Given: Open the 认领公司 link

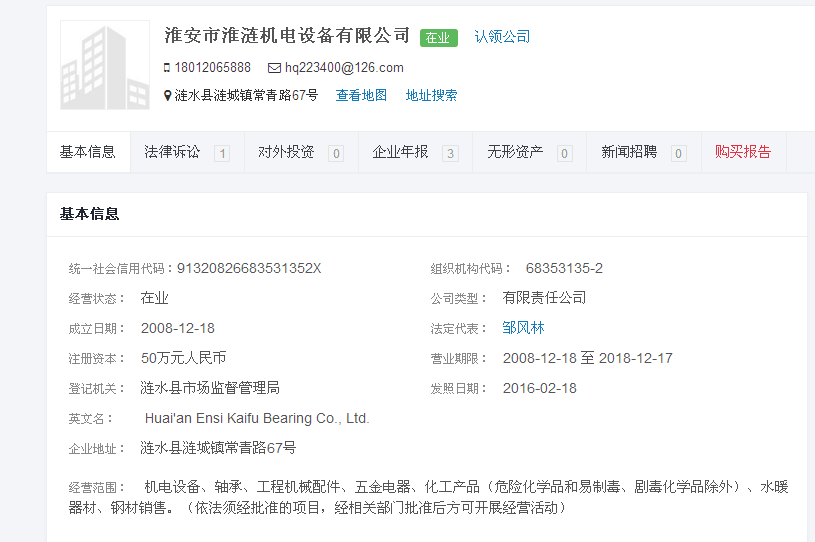Looking at the screenshot, I should pos(502,37).
